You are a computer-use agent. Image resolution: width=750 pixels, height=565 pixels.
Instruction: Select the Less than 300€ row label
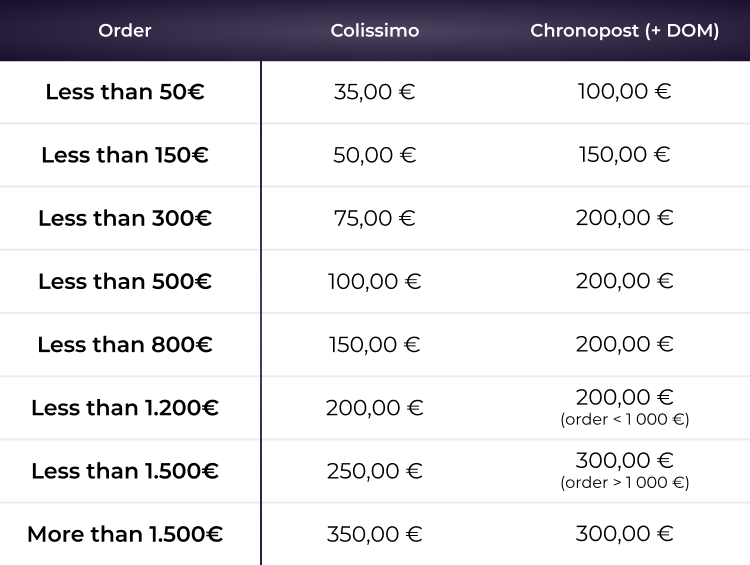click(125, 218)
